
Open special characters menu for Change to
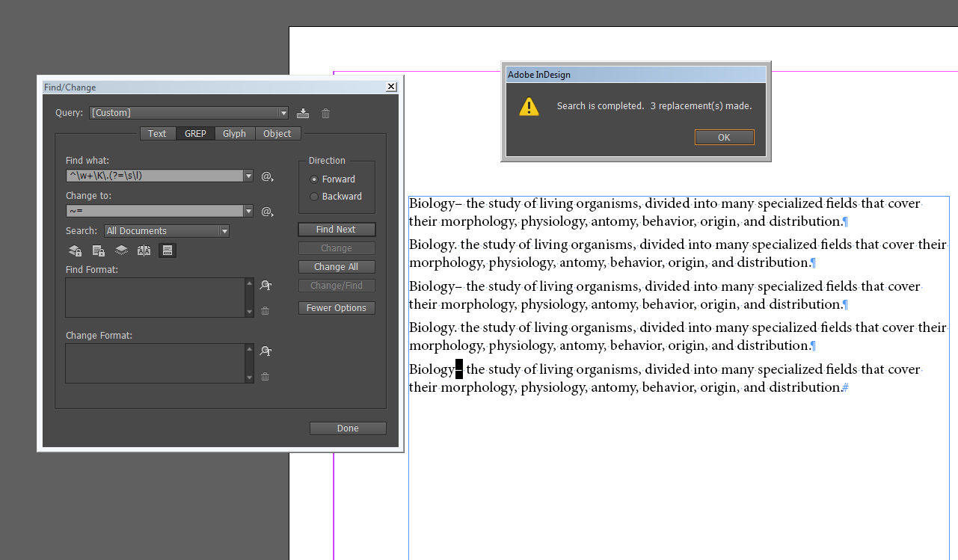click(267, 212)
